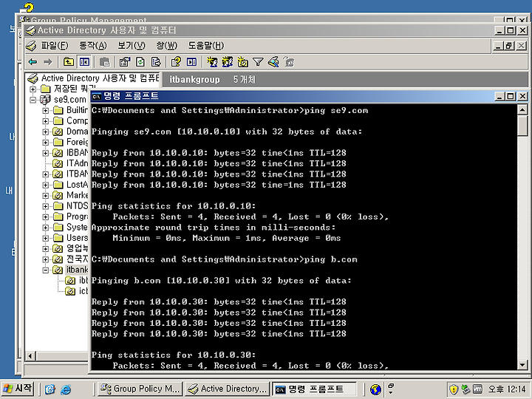The height and width of the screenshot is (399, 532).
Task: Click the Filter options funnel icon
Action: pos(258,62)
